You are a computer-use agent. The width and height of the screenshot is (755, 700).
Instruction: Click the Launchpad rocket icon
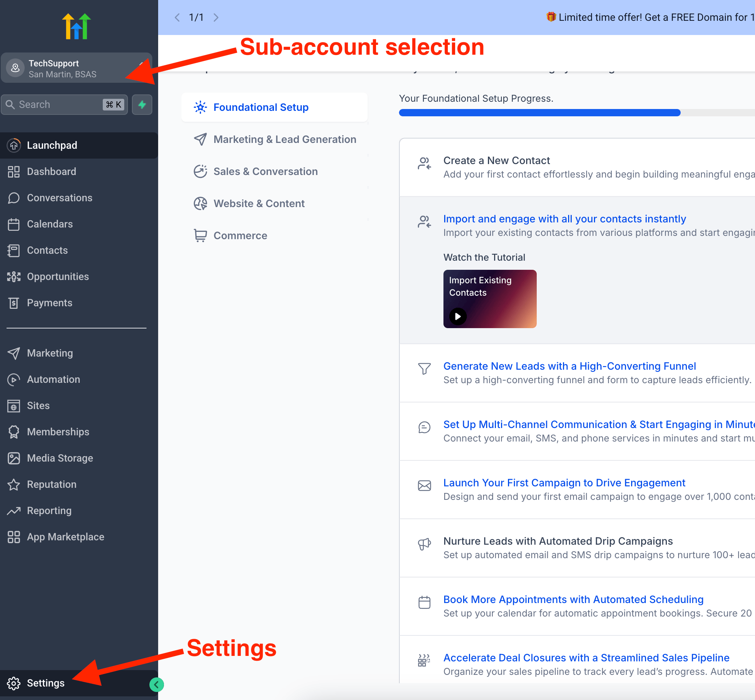[x=13, y=145]
